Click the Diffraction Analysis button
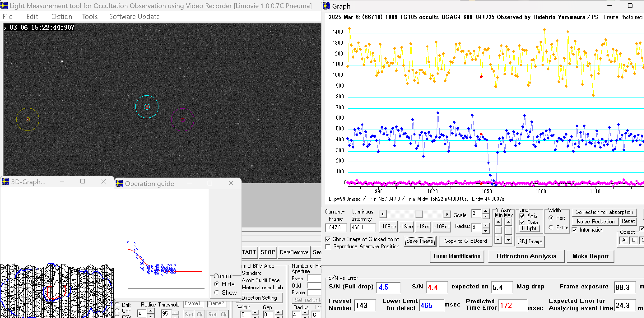644x318 pixels. [x=526, y=256]
